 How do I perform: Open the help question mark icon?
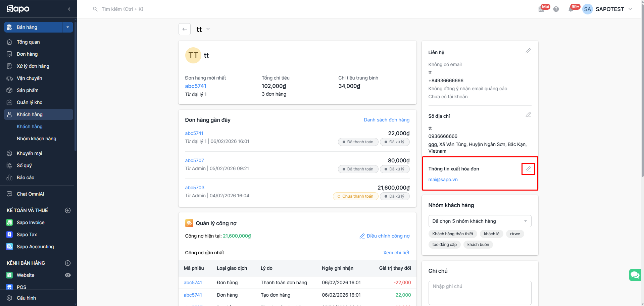tap(556, 9)
